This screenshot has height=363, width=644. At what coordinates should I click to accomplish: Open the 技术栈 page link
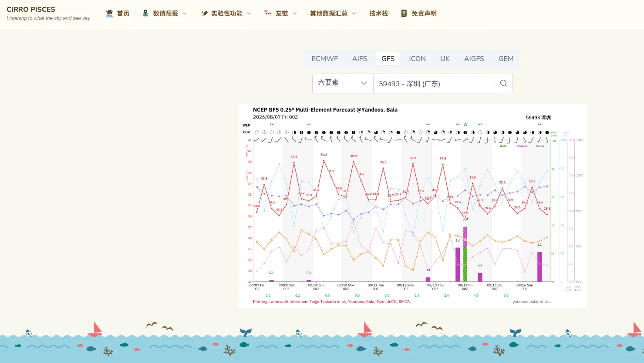378,14
